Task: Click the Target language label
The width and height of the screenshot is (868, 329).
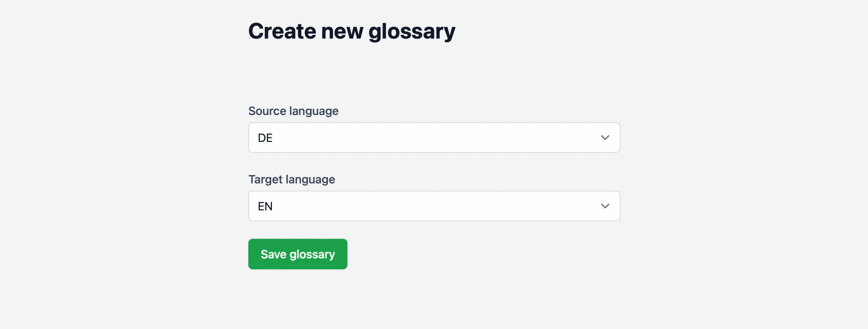Action: point(292,179)
